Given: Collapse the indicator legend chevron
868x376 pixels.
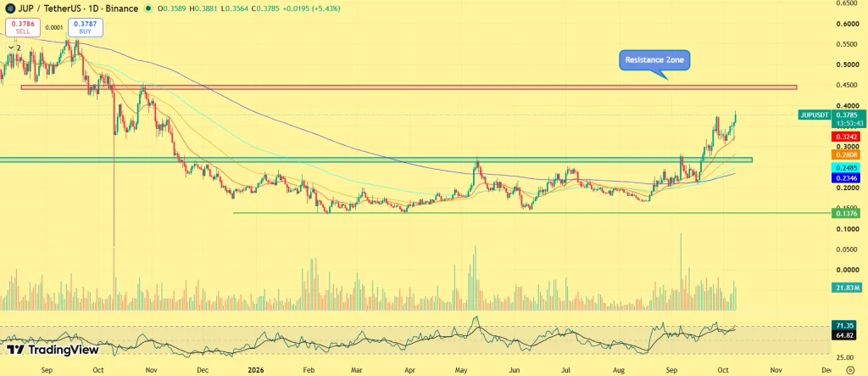Looking at the screenshot, I should 10,48.
